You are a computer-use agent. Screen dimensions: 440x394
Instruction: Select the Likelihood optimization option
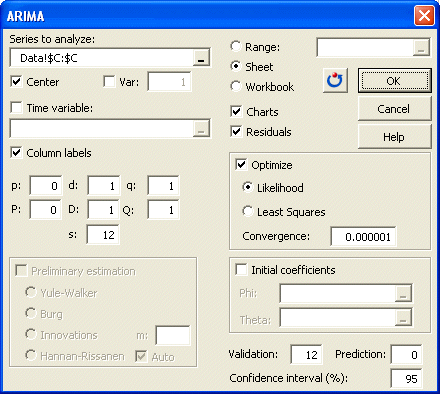[x=248, y=187]
